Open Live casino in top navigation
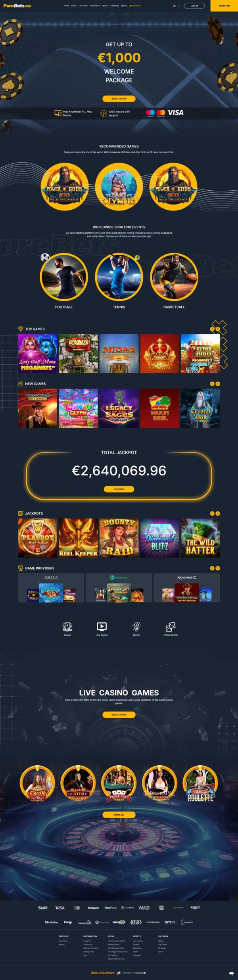The image size is (238, 980). (83, 6)
